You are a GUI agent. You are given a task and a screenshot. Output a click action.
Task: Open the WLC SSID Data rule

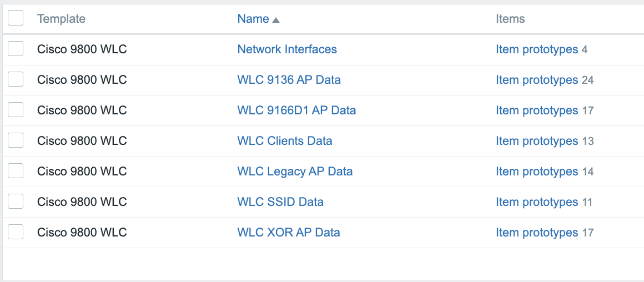click(x=280, y=202)
